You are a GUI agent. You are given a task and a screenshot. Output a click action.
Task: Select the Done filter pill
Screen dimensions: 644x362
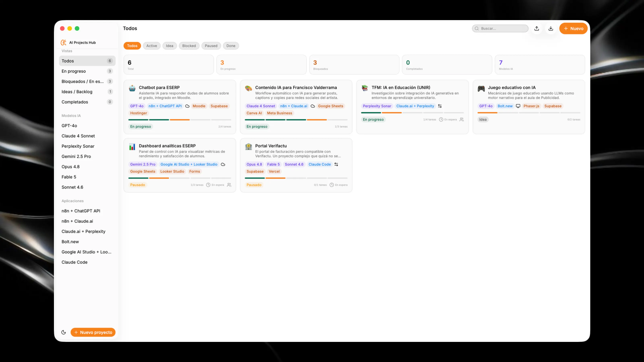coord(231,46)
